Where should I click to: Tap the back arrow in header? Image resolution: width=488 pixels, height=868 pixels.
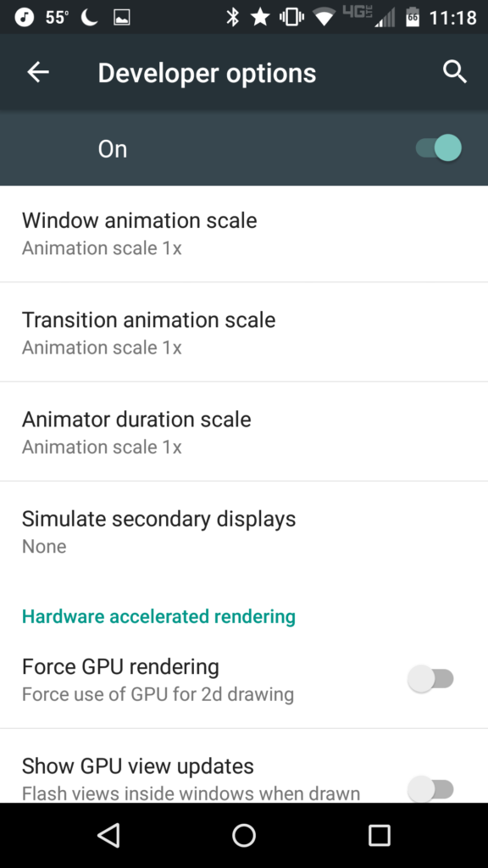pos(38,72)
